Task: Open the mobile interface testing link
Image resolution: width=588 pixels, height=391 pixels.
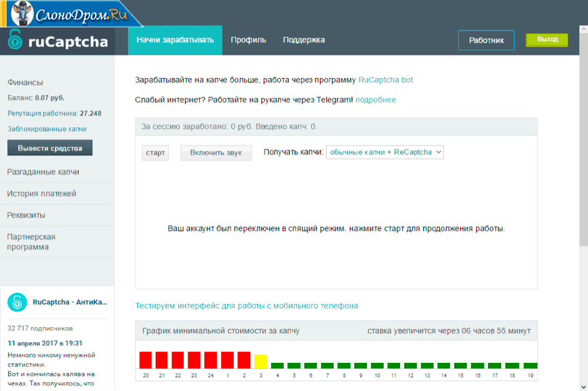Action: [x=246, y=306]
